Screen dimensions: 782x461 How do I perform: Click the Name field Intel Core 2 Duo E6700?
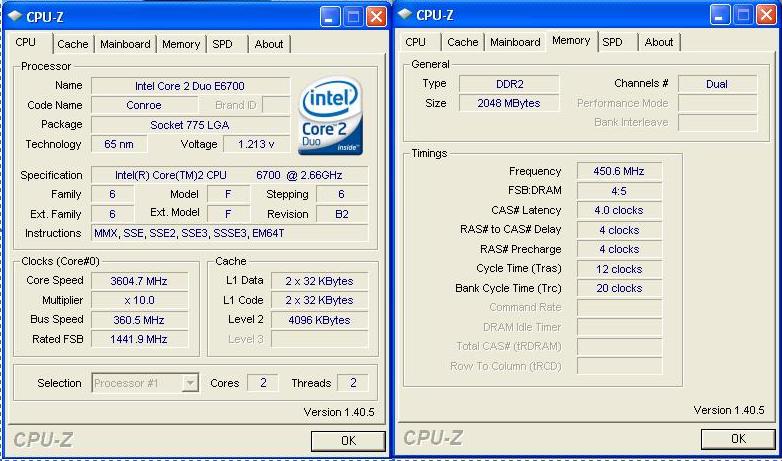point(190,86)
